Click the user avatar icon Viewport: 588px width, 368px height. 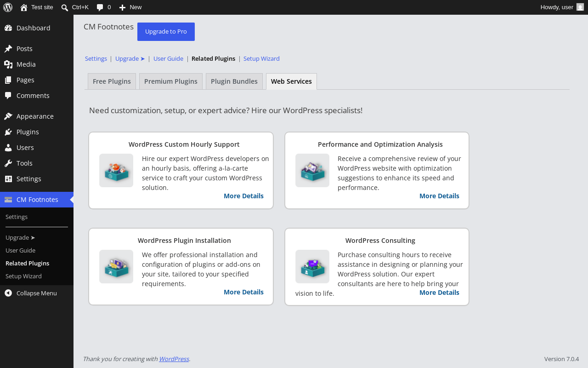pos(580,7)
